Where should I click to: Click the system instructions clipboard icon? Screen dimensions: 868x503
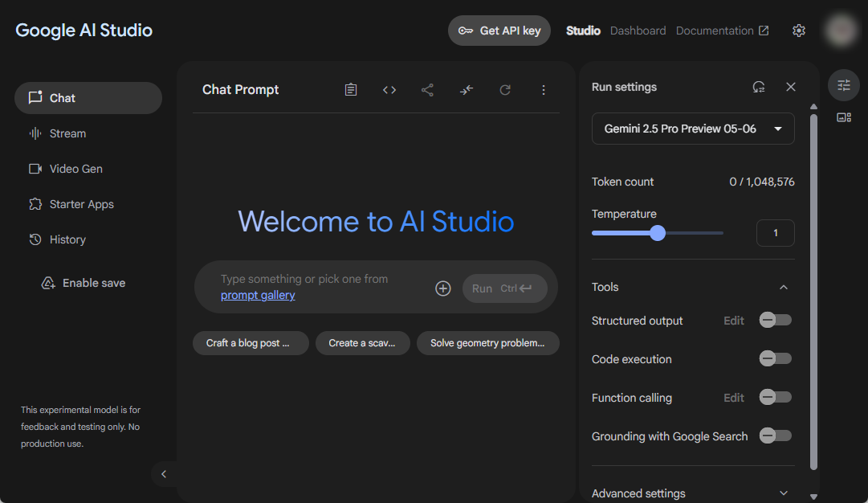click(x=351, y=90)
